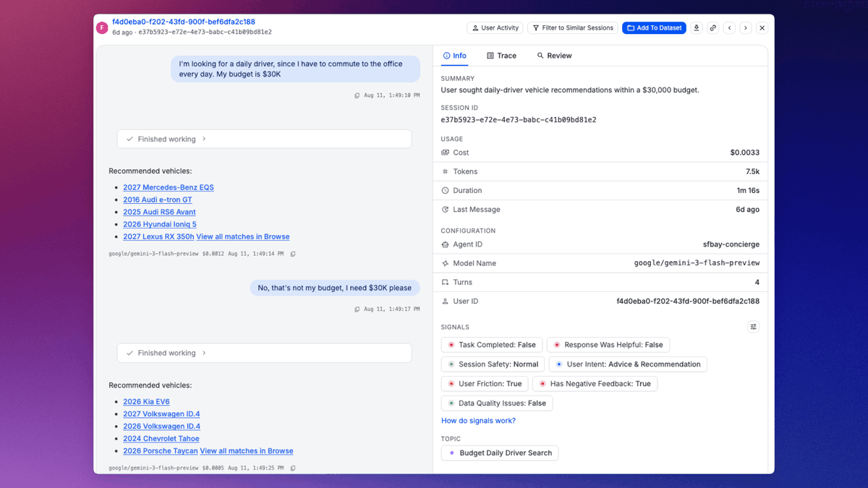868x488 pixels.
Task: Click the download icon in the header
Action: [x=697, y=28]
